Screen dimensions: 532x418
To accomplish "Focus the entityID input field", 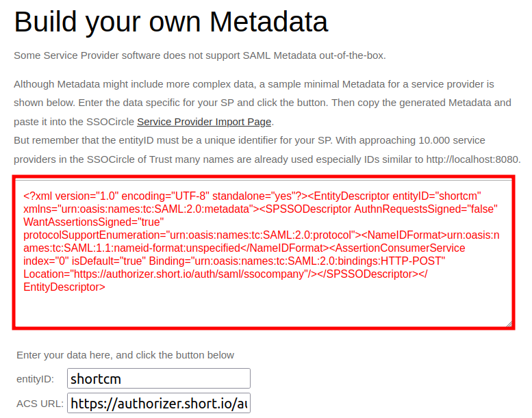I will 159,378.
